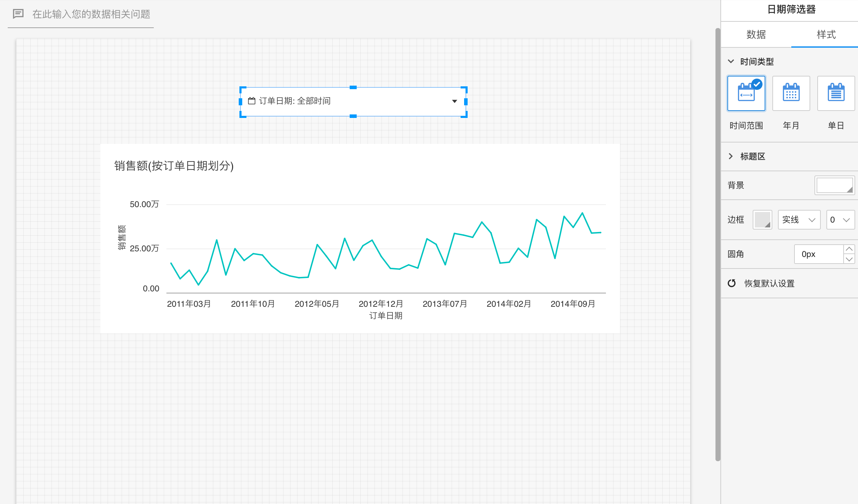Expand the 标题区 section

point(731,156)
